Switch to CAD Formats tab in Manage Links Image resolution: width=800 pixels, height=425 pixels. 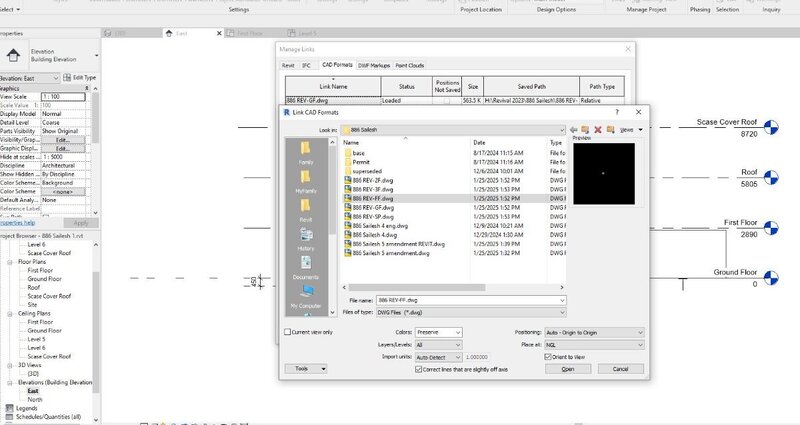337,65
